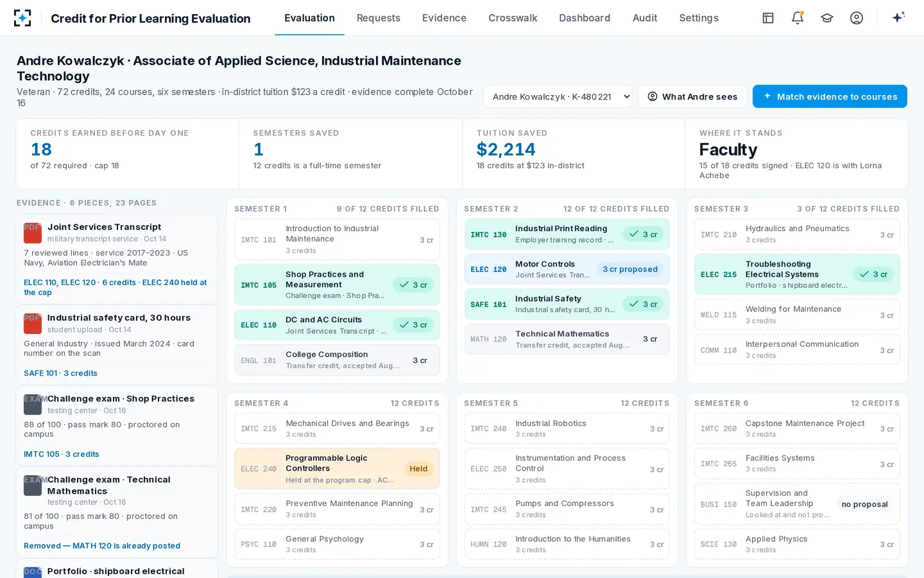Open the Audit tab

(x=645, y=18)
